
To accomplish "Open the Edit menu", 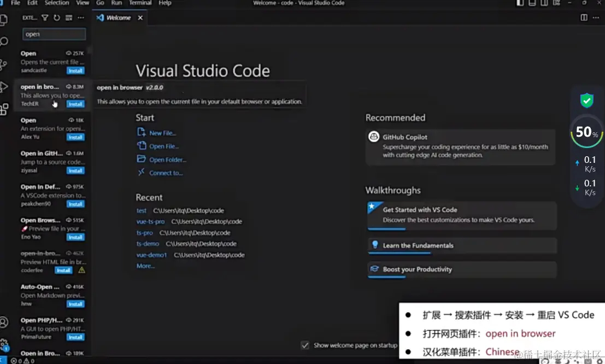I will (x=32, y=3).
